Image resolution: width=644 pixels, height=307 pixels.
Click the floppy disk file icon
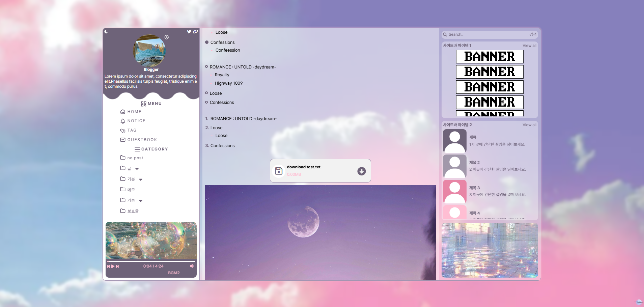279,171
